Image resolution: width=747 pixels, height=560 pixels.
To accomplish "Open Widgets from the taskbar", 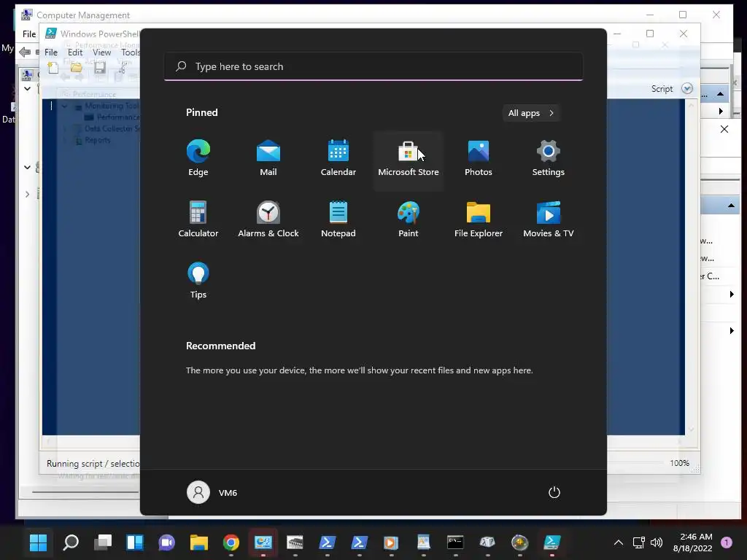I will (135, 542).
